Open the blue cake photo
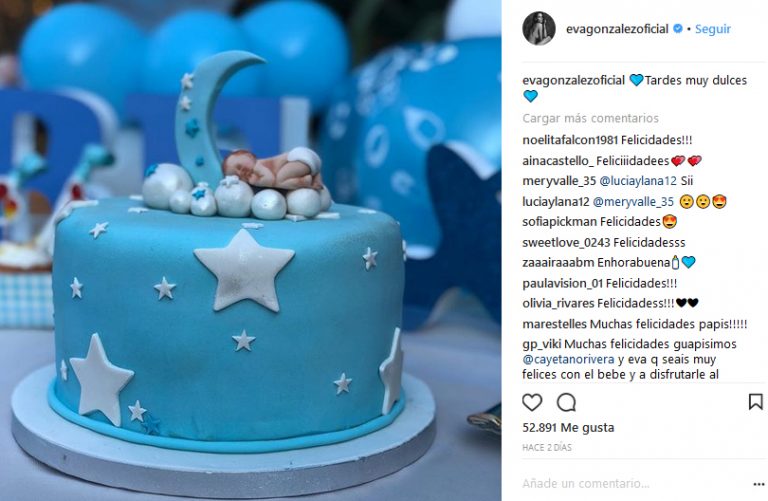Viewport: 768px width, 501px height. pos(251,250)
